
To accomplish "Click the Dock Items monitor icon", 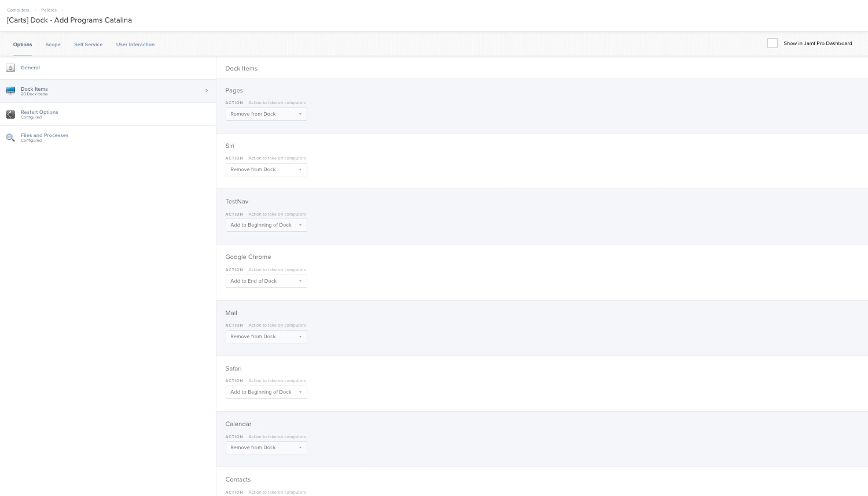I will (10, 91).
